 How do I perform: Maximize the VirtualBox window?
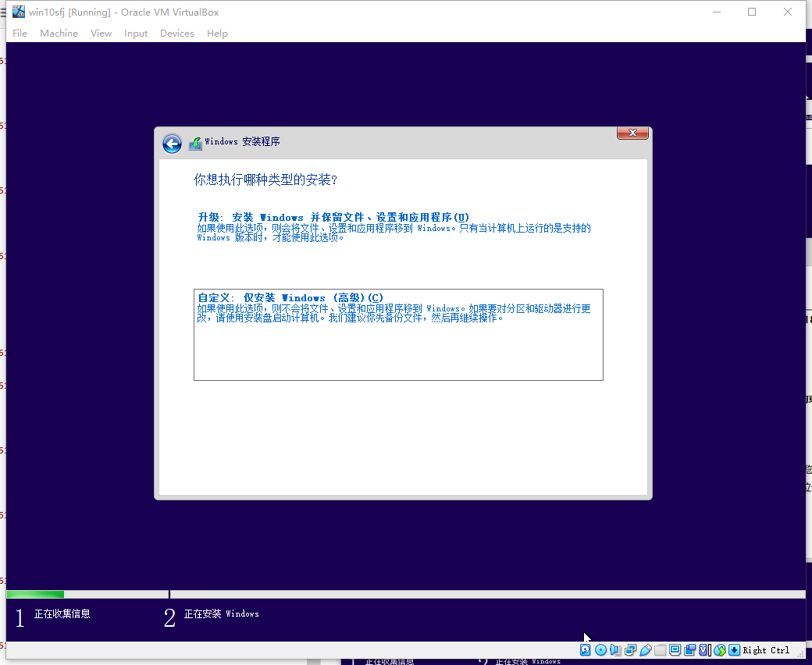(x=752, y=12)
